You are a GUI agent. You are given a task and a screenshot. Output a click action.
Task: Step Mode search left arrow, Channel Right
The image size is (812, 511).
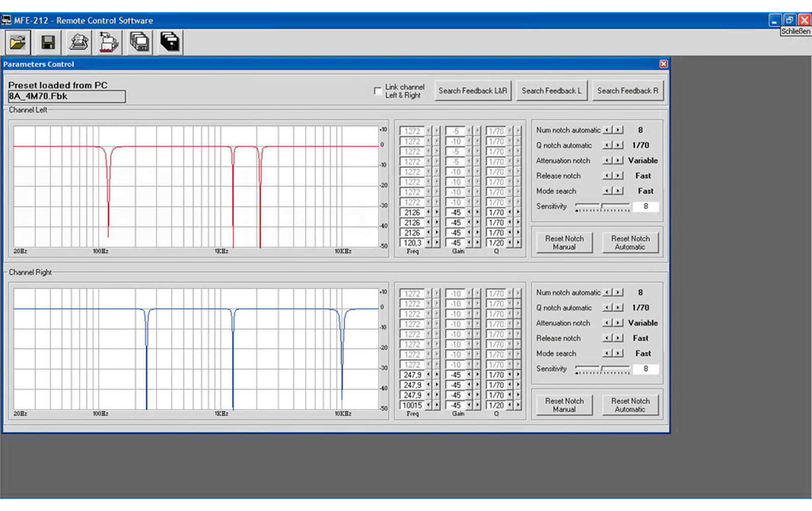pos(607,353)
